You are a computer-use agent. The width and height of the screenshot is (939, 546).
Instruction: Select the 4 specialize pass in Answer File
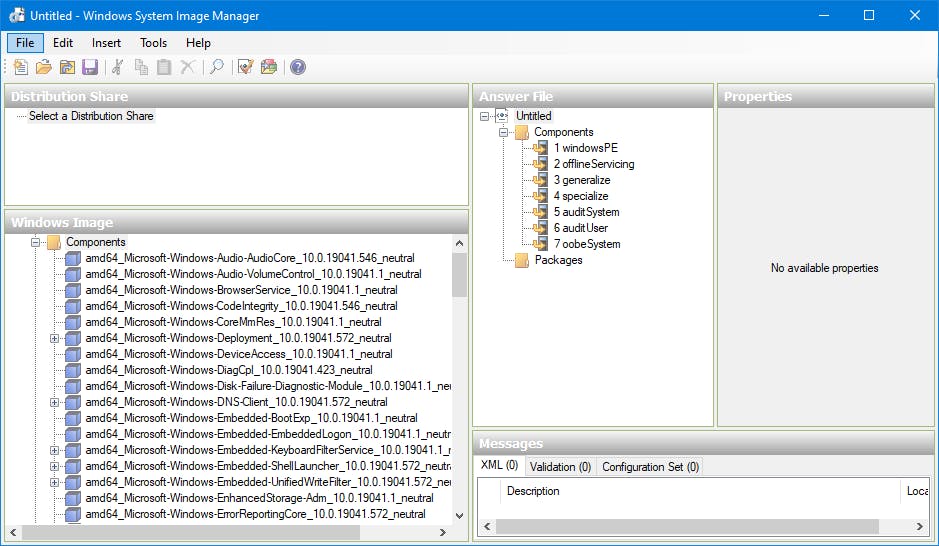click(580, 196)
